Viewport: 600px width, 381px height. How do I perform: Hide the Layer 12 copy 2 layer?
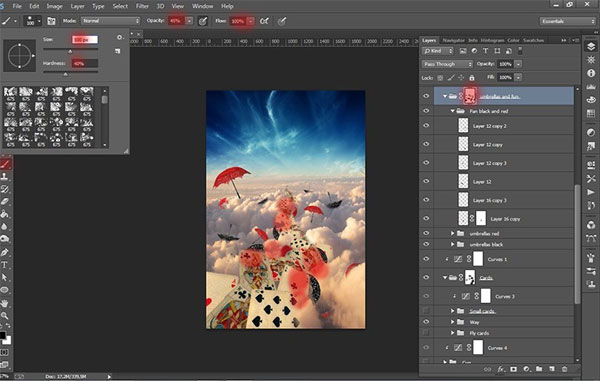pyautogui.click(x=426, y=126)
